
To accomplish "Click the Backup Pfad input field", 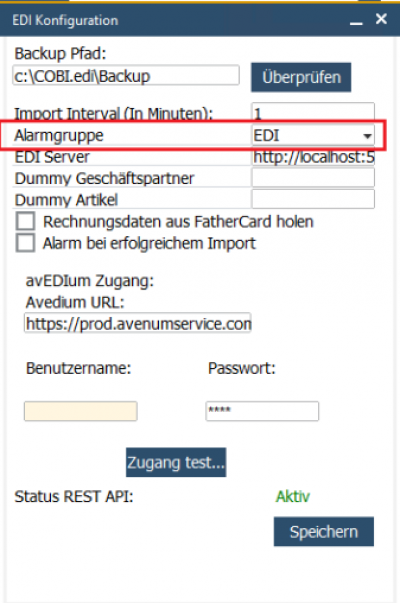I will (126, 75).
